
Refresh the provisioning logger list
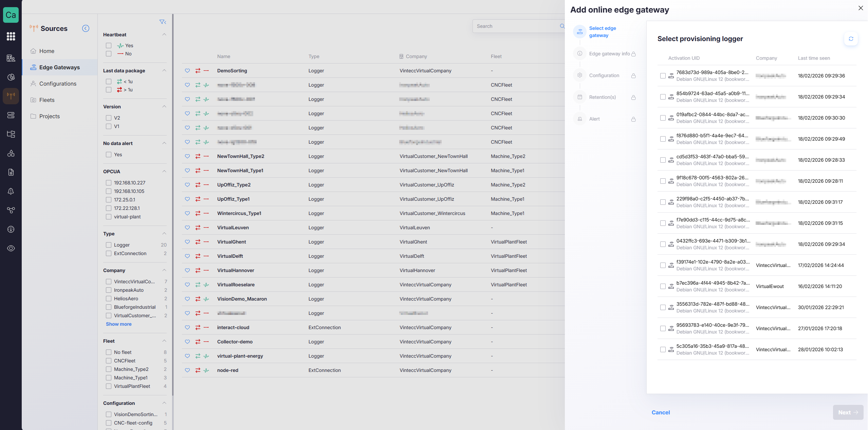click(x=851, y=39)
